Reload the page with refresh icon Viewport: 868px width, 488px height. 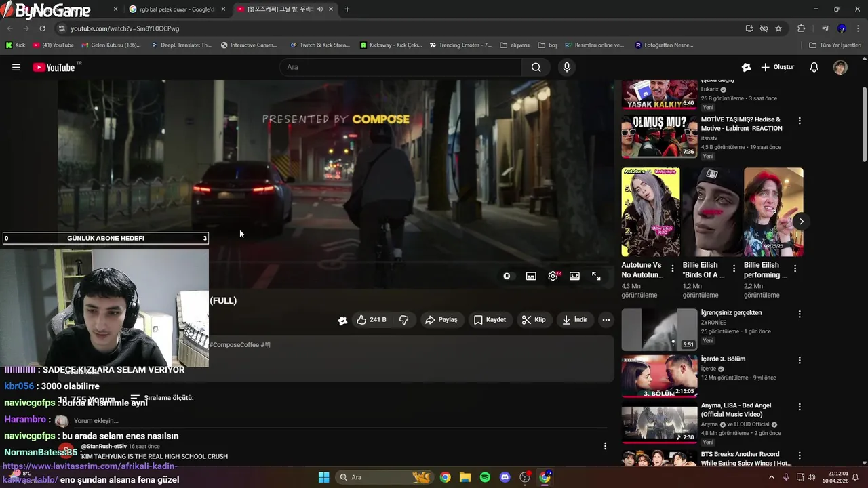click(x=42, y=28)
